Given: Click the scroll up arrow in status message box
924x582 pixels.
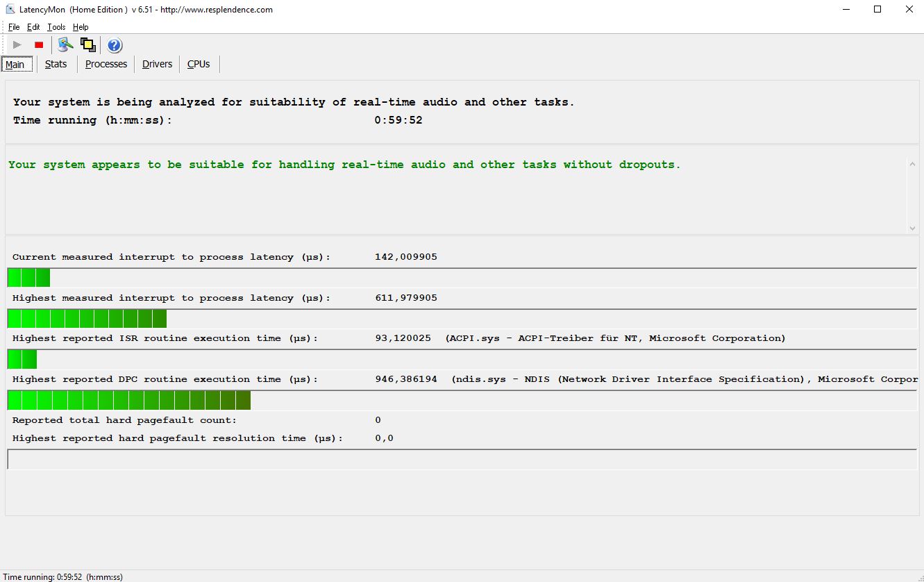Looking at the screenshot, I should (912, 164).
